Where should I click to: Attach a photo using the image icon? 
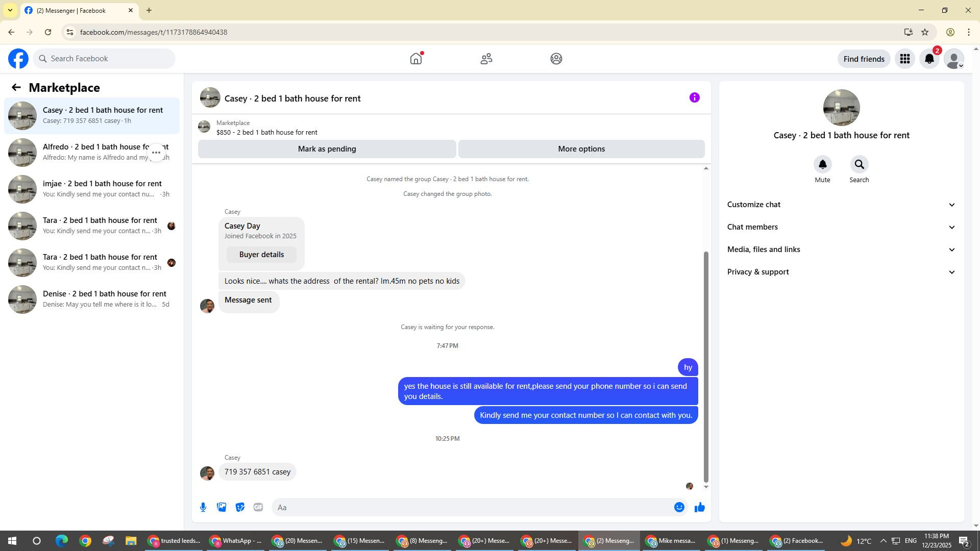[x=222, y=507]
